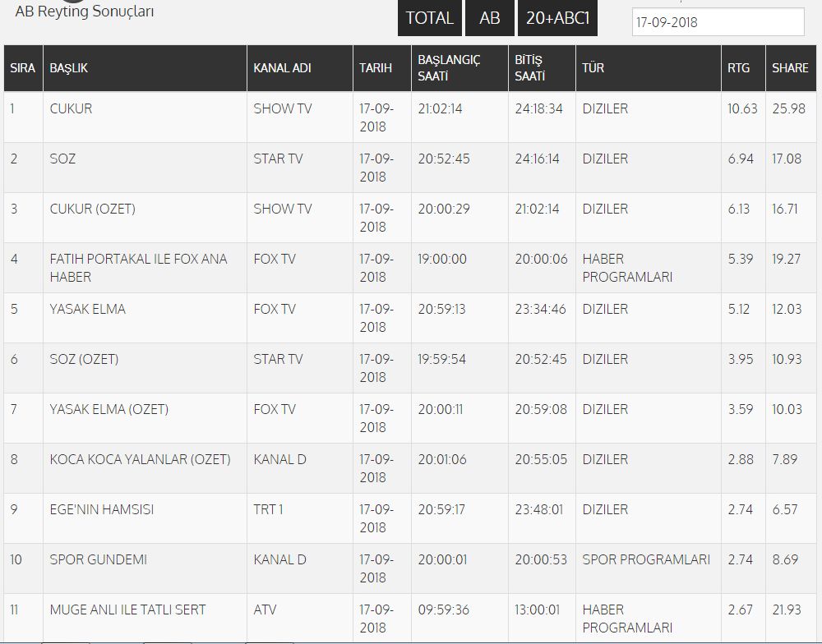The width and height of the screenshot is (822, 644).
Task: Click the TÜR column header
Action: tap(649, 68)
